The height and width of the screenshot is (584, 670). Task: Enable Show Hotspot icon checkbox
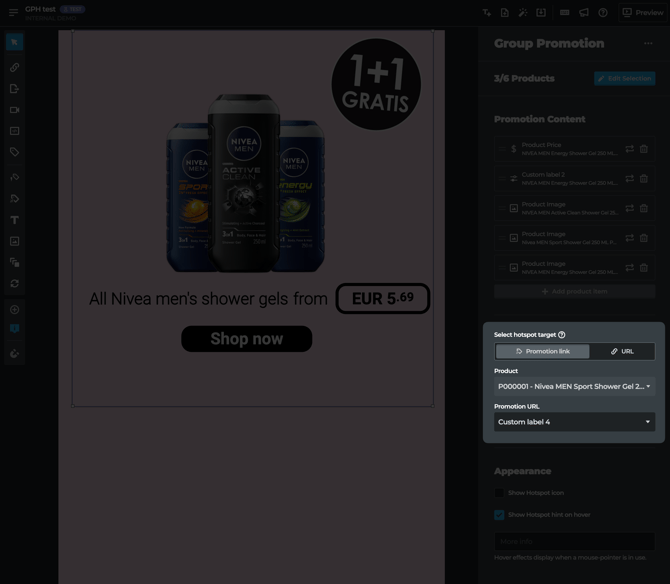coord(499,493)
